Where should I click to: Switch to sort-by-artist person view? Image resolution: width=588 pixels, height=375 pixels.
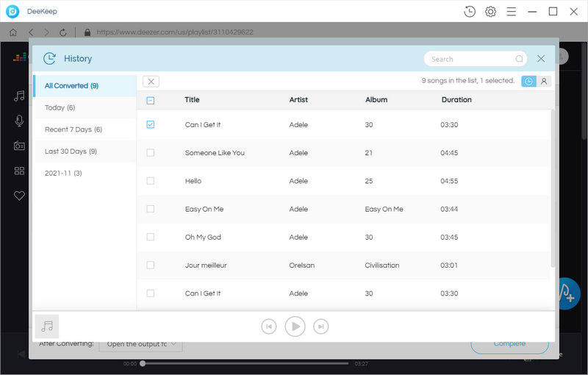point(544,82)
